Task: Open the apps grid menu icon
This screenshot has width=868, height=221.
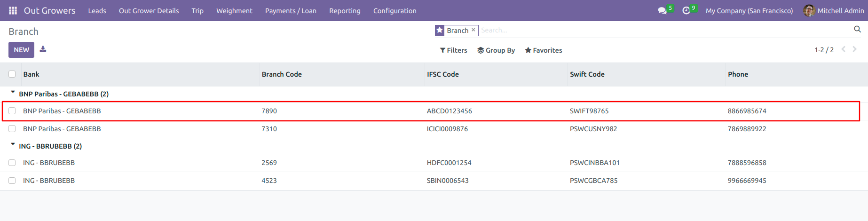Action: click(13, 10)
